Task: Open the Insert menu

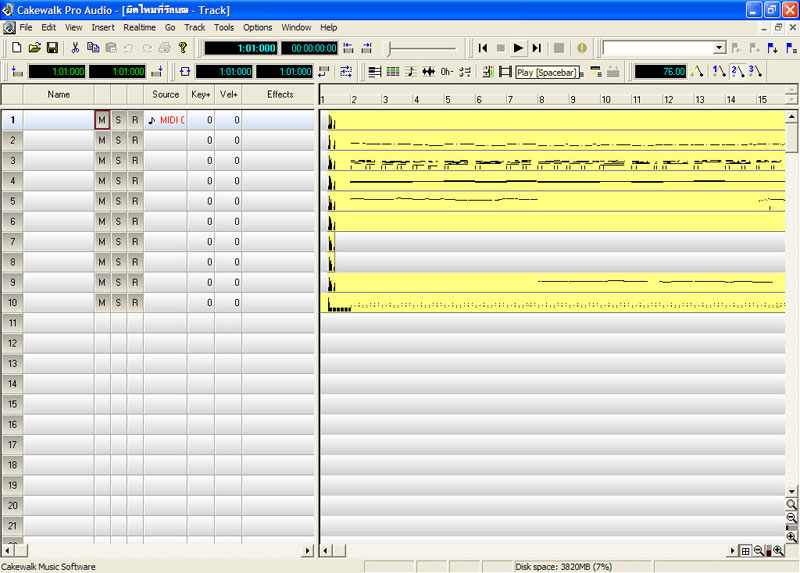Action: coord(103,28)
